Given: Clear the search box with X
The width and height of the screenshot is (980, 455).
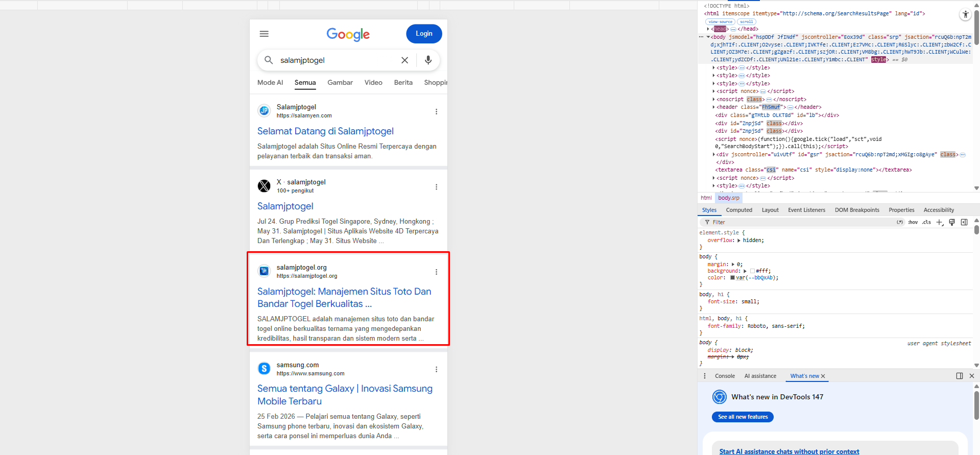Looking at the screenshot, I should coord(404,60).
